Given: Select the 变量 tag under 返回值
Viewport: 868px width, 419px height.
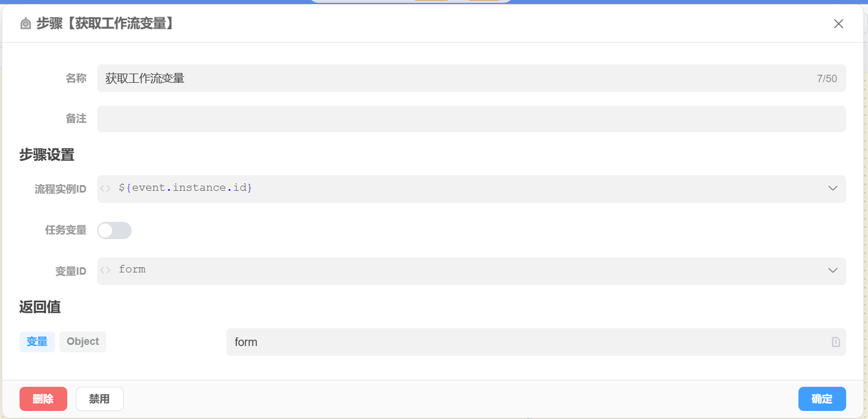Looking at the screenshot, I should click(x=37, y=341).
